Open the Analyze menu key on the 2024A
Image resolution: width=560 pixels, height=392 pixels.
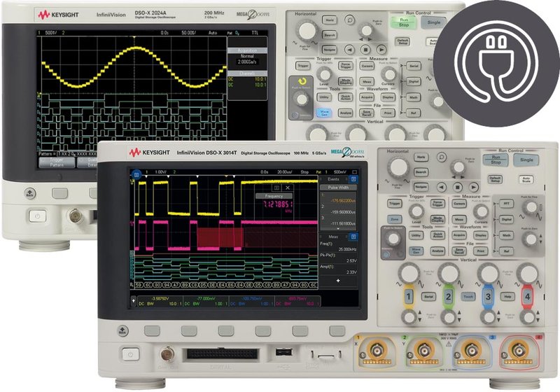click(x=345, y=113)
